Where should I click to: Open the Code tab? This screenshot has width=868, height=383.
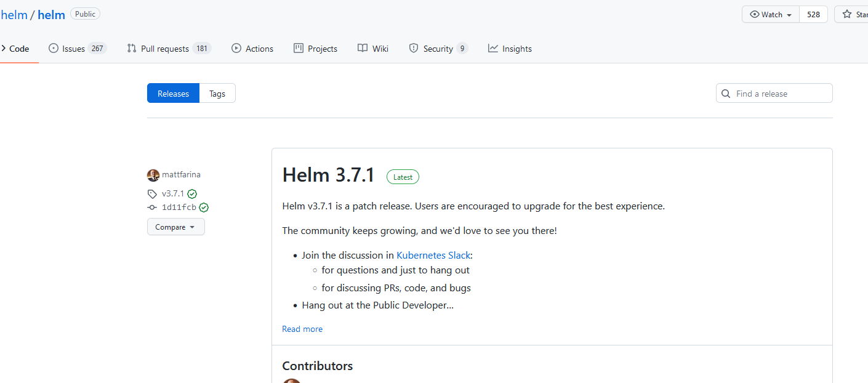[15, 49]
